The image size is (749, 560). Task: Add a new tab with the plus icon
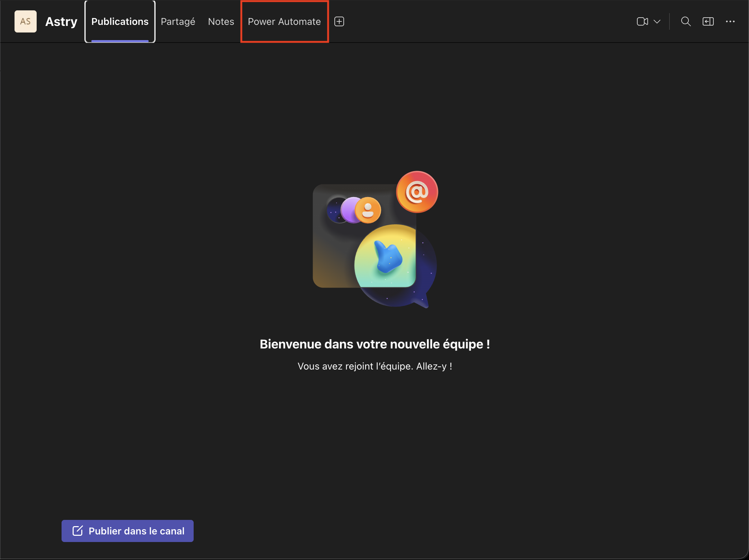[339, 21]
